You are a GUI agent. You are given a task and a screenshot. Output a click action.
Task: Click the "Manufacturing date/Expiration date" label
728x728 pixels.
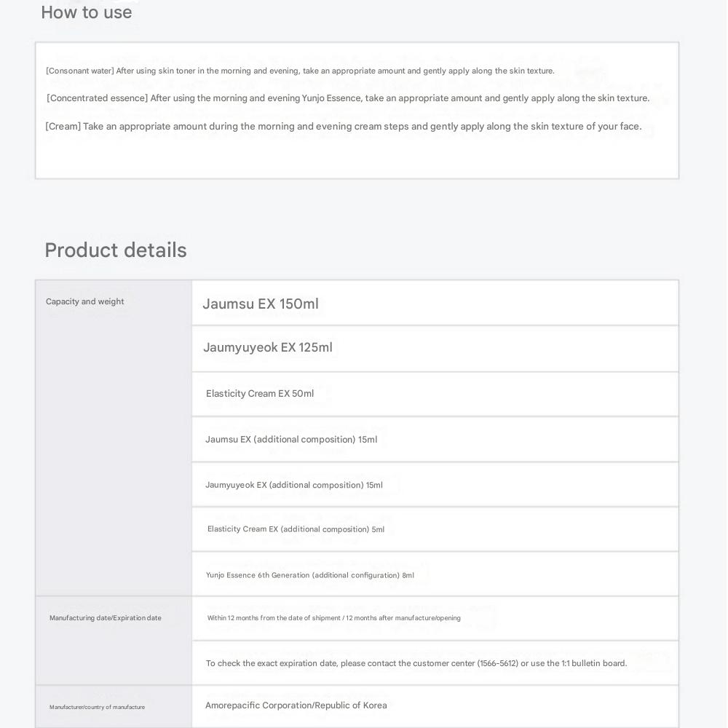coord(106,618)
